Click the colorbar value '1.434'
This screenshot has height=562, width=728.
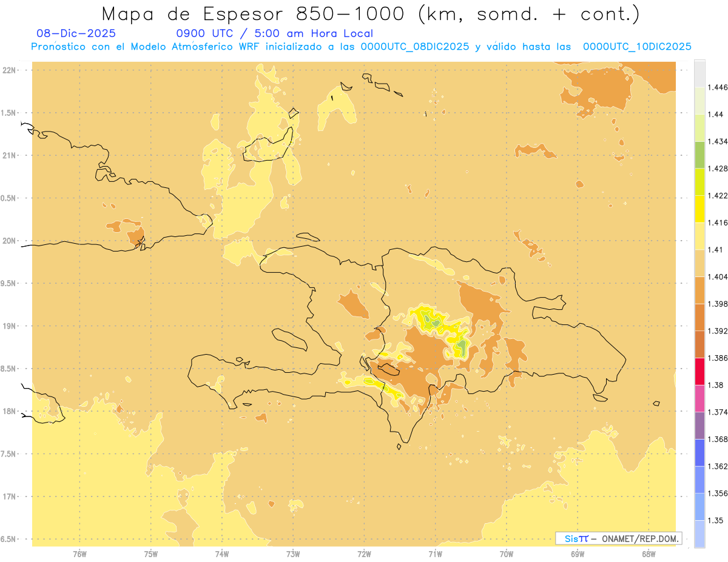(717, 142)
